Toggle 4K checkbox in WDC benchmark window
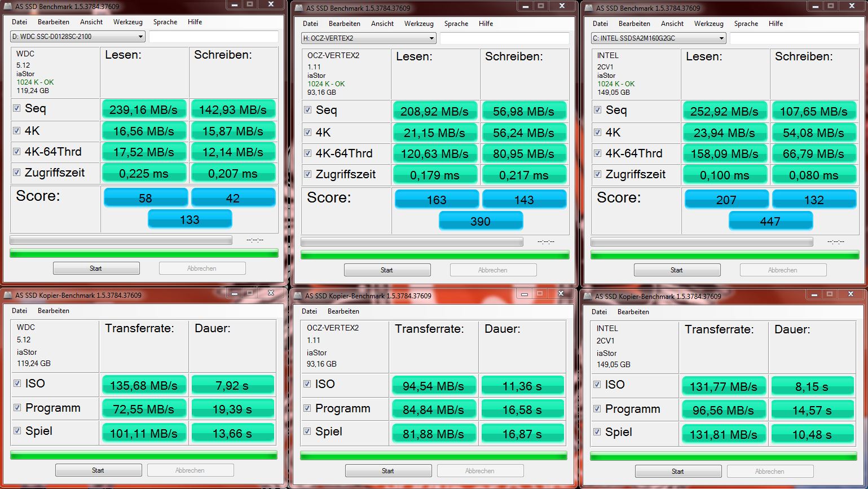Screen dimensions: 868x489 (17, 130)
